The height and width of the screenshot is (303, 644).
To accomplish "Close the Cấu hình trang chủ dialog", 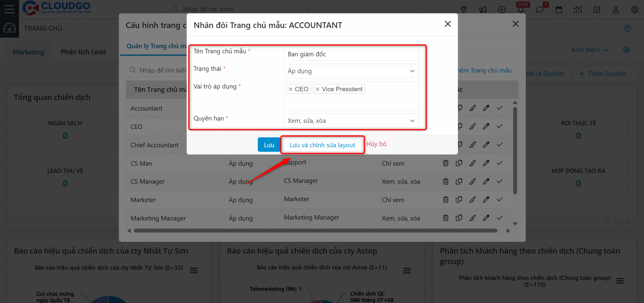I will click(515, 24).
